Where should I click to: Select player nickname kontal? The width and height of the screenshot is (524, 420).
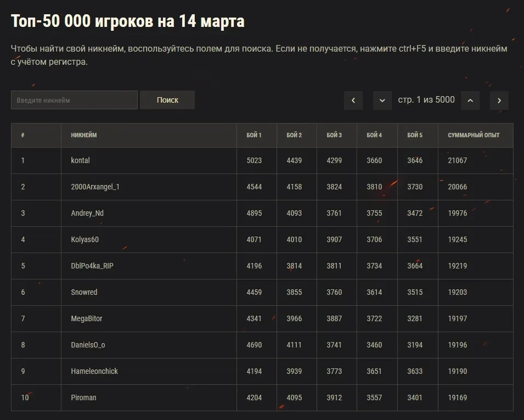click(81, 160)
